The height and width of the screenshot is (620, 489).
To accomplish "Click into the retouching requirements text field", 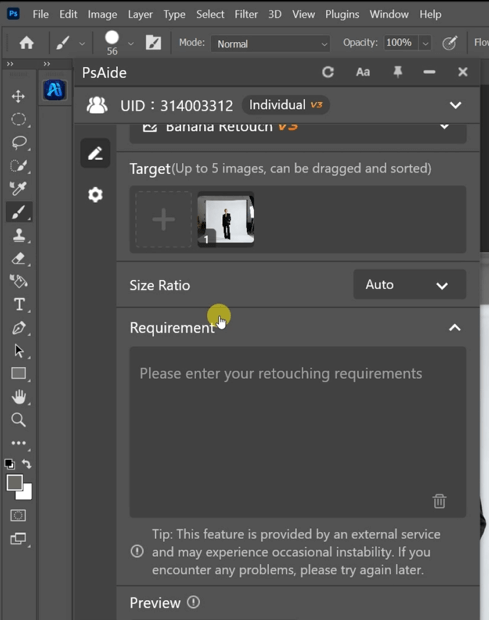I will [x=298, y=432].
